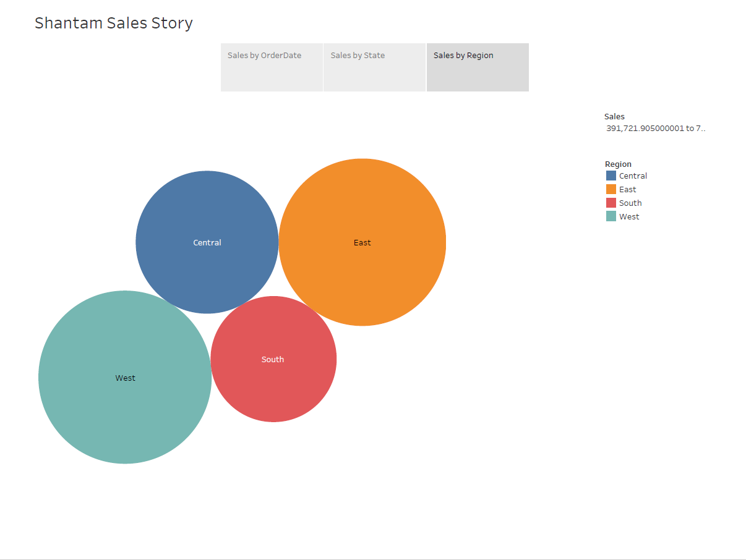
Task: Open the Sales by Region story point
Action: 477,67
